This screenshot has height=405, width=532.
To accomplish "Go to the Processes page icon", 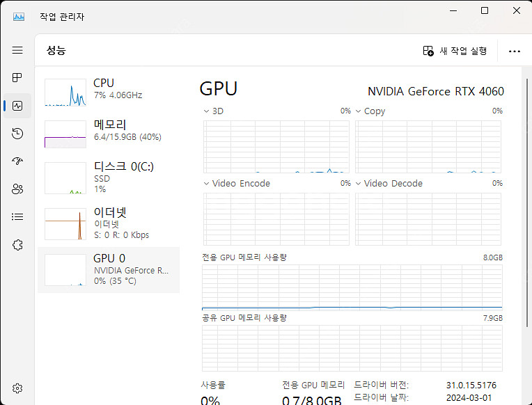I will 17,78.
